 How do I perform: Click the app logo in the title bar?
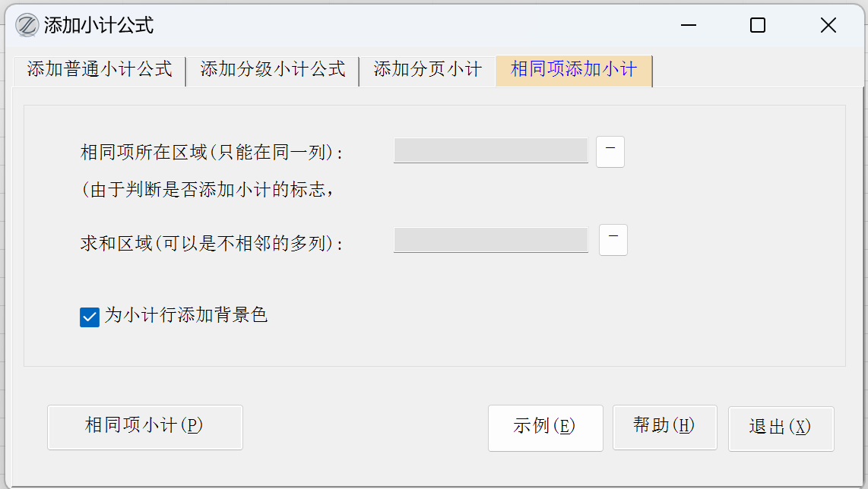pyautogui.click(x=27, y=25)
